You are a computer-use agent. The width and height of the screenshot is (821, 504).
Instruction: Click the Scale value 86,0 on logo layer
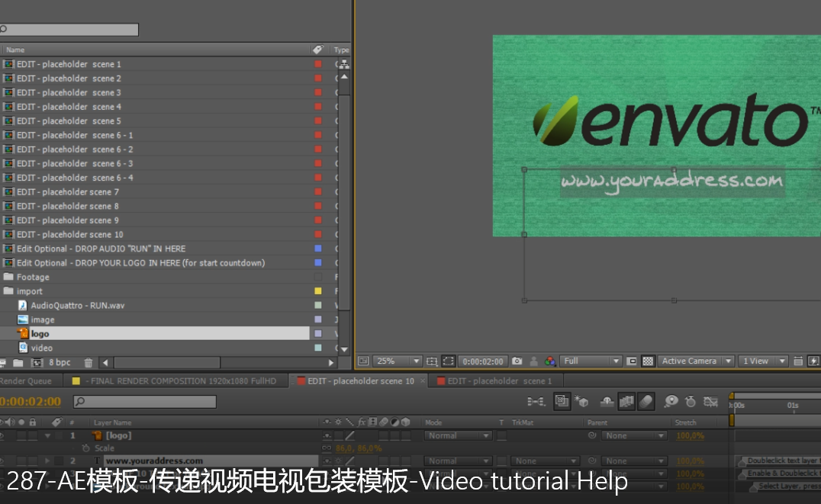pos(343,448)
